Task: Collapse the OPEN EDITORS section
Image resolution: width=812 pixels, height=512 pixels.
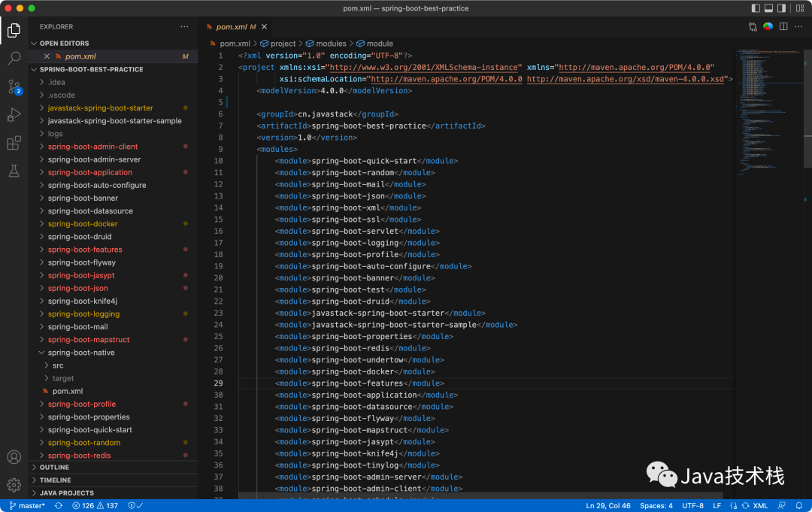Action: click(x=114, y=44)
